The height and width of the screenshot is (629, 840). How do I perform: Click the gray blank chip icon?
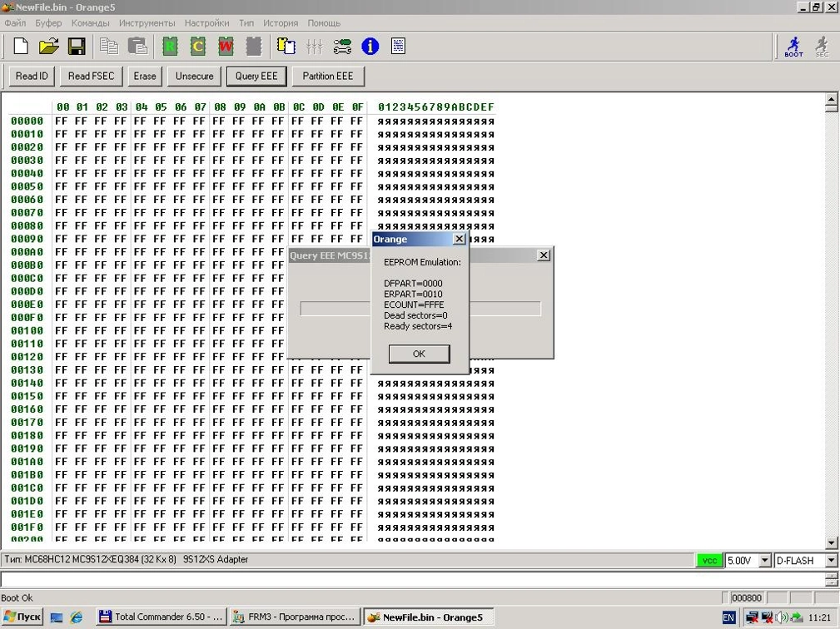coord(253,46)
